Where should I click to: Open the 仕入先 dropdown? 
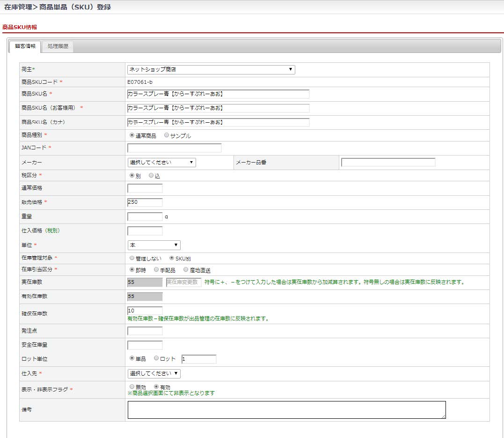point(154,373)
